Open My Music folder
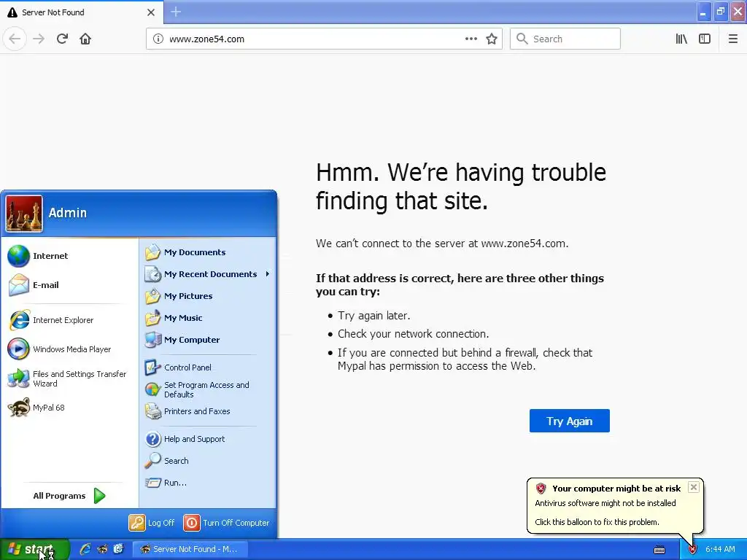Viewport: 747px width, 560px height. coord(208,318)
